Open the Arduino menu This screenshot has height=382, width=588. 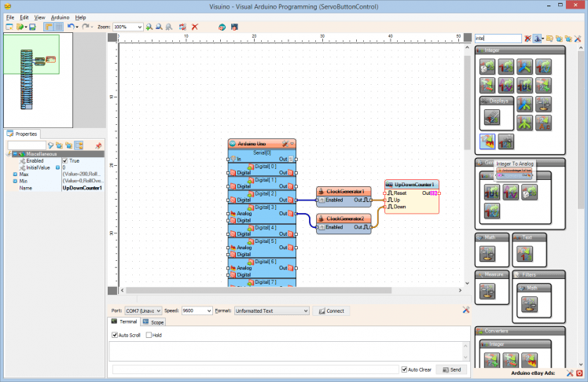pyautogui.click(x=60, y=17)
